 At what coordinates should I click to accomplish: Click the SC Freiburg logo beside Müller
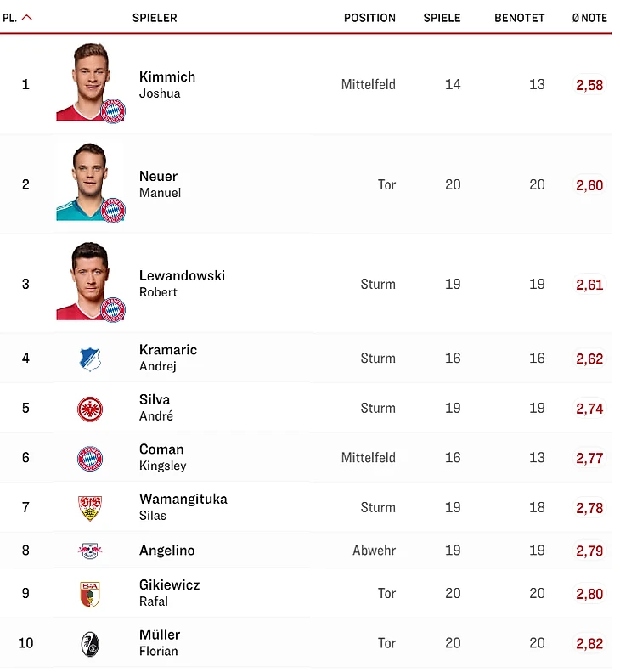[x=90, y=643]
